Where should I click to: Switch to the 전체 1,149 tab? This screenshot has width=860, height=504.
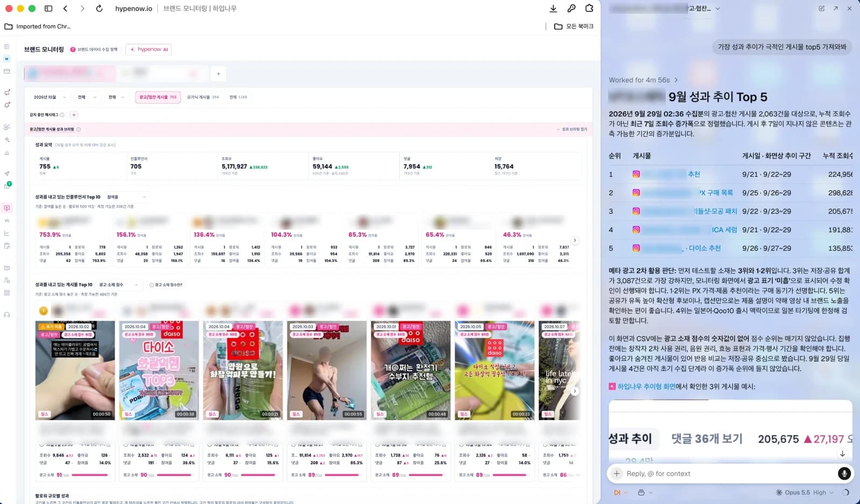pos(238,97)
